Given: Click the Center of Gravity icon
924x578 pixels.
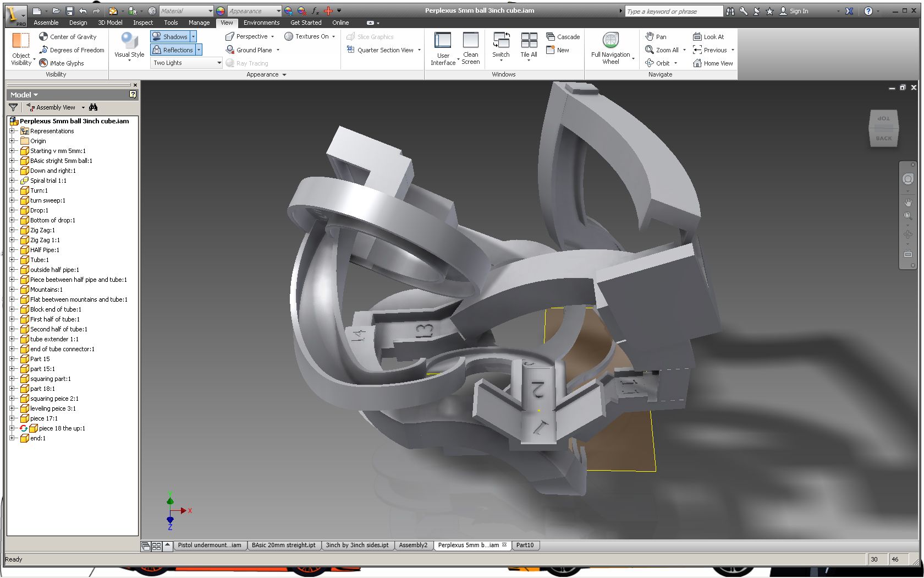Looking at the screenshot, I should click(x=43, y=36).
